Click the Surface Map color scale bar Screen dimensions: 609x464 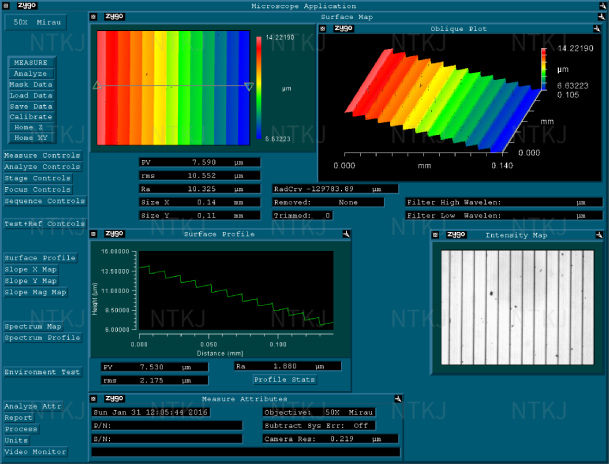[x=260, y=88]
